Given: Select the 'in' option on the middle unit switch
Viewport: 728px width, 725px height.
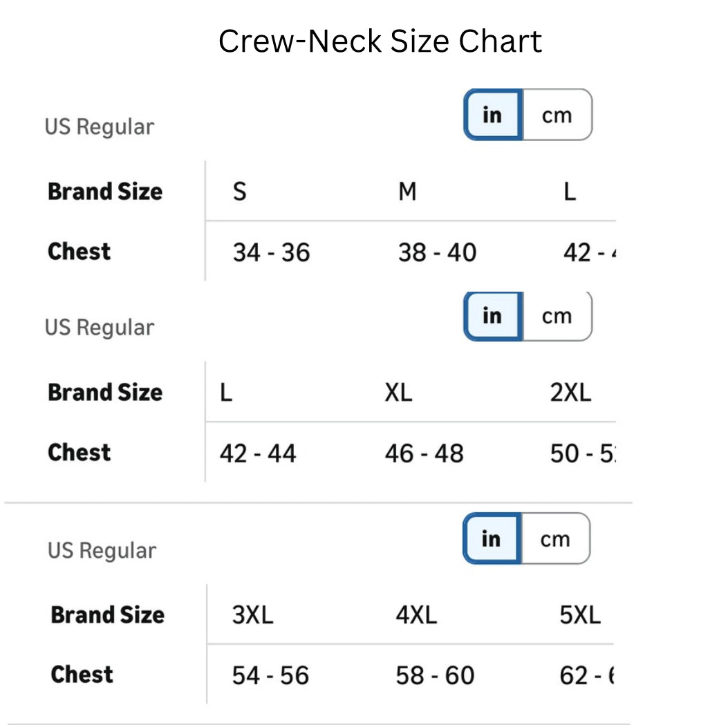Looking at the screenshot, I should [x=492, y=316].
